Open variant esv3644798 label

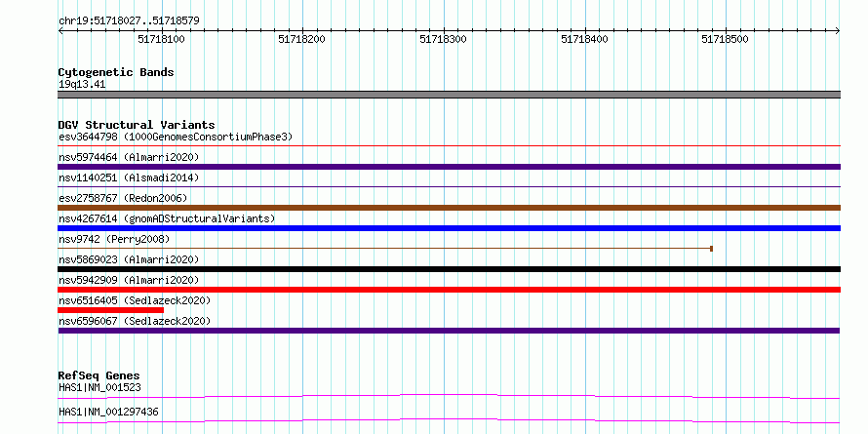(x=176, y=137)
